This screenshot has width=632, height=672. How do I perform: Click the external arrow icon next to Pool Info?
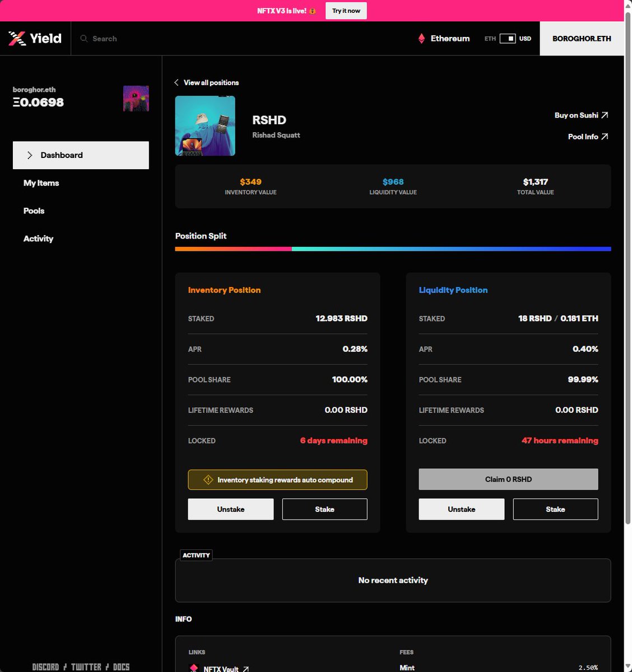tap(605, 137)
